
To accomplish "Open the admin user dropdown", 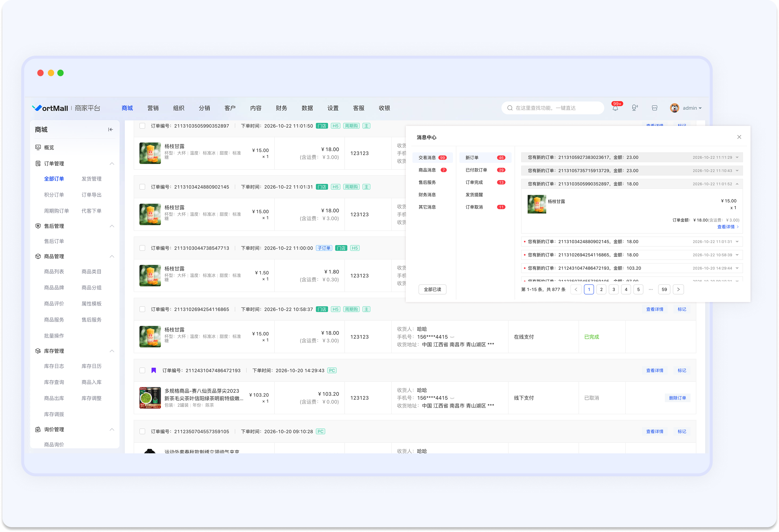I will coord(686,108).
